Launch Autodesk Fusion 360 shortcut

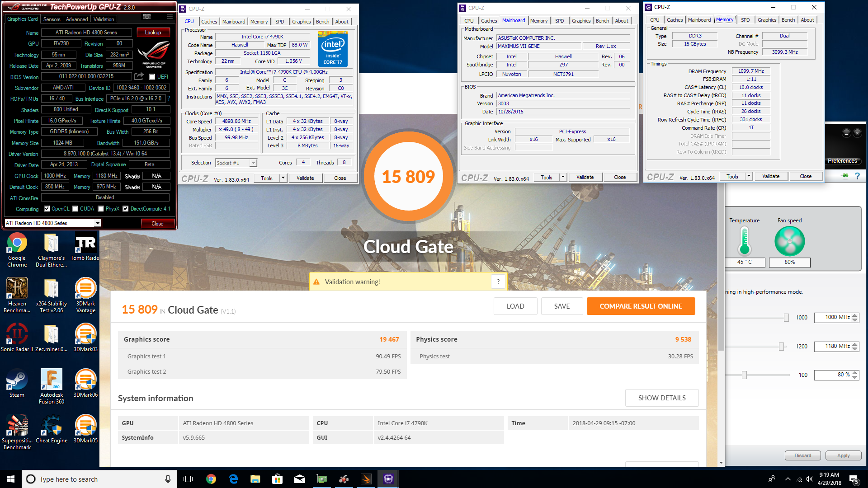pos(51,386)
